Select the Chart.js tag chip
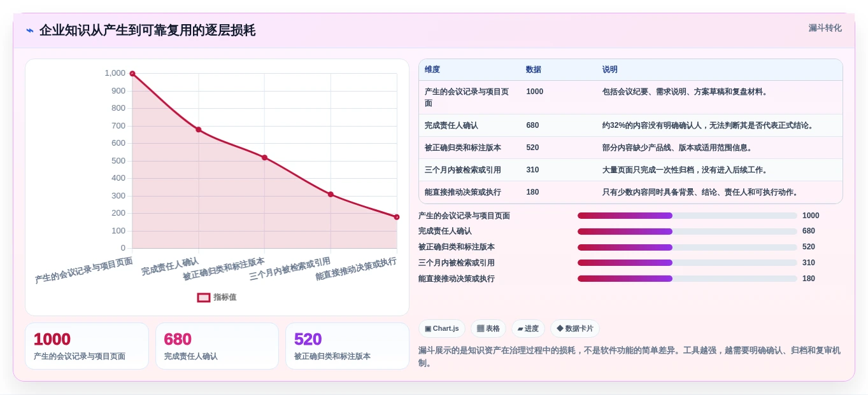 coord(442,328)
